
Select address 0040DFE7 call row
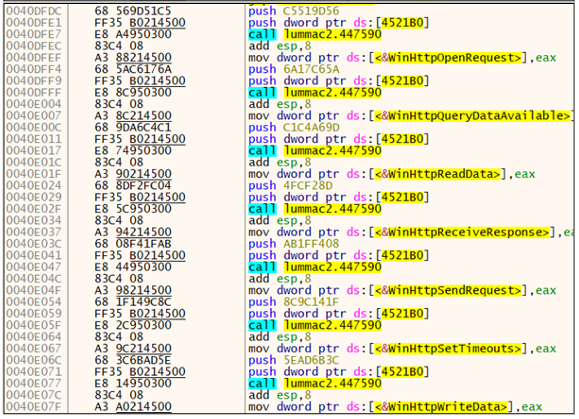point(288,34)
